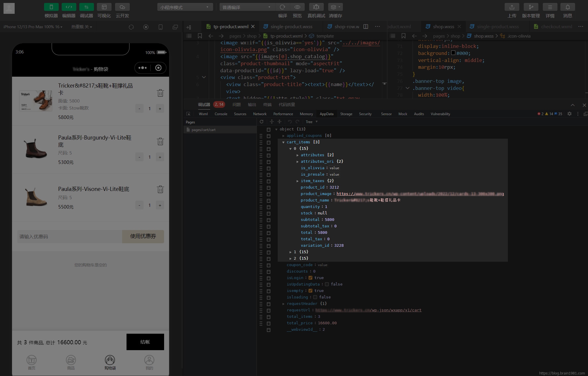Open the Tree view mode dropdown

click(x=311, y=122)
